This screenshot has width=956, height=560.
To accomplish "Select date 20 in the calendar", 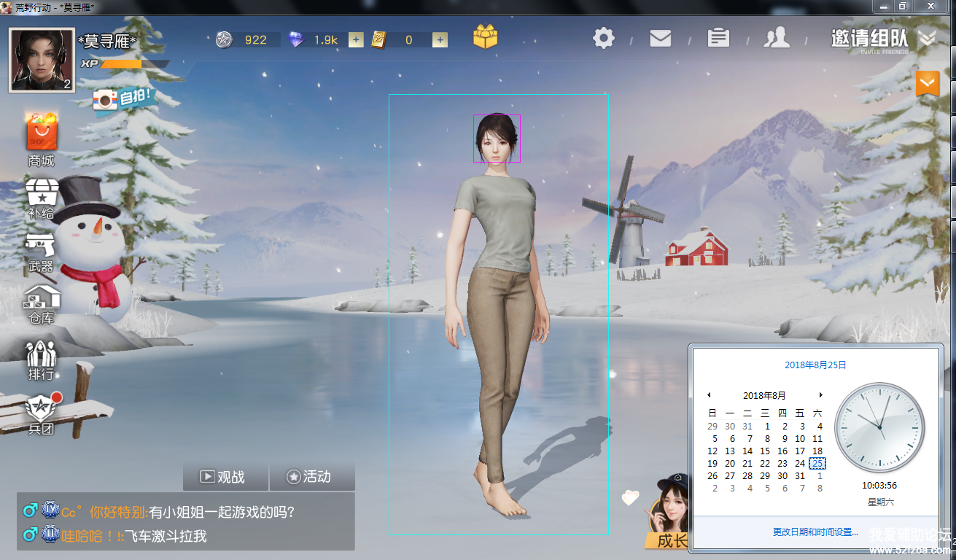I will (x=730, y=464).
